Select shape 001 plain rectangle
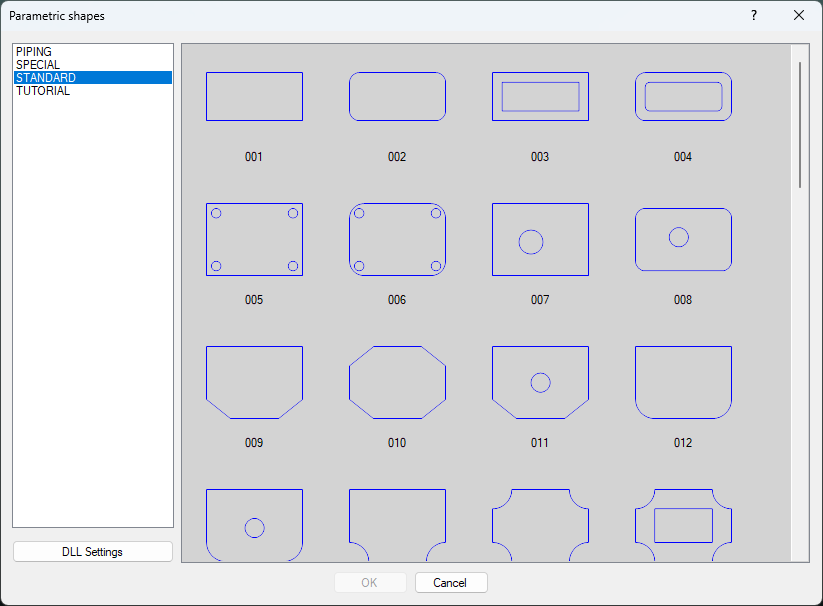 click(254, 96)
